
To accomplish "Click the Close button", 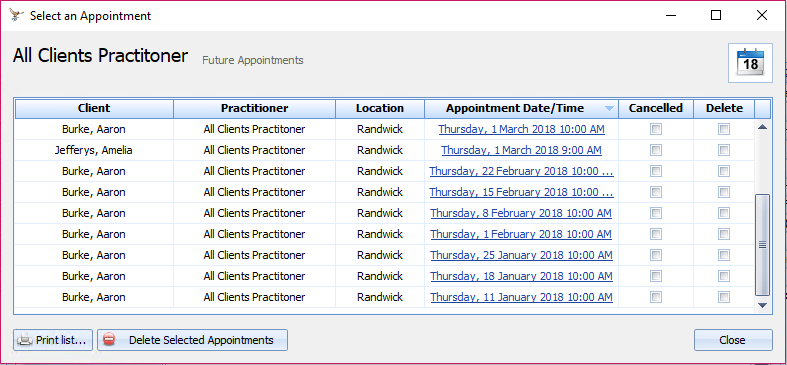I will click(x=733, y=340).
